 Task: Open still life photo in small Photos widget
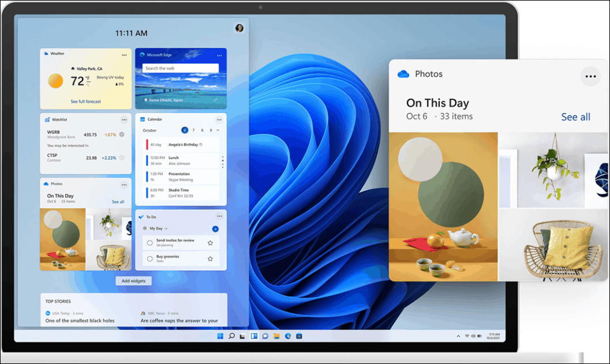point(63,239)
